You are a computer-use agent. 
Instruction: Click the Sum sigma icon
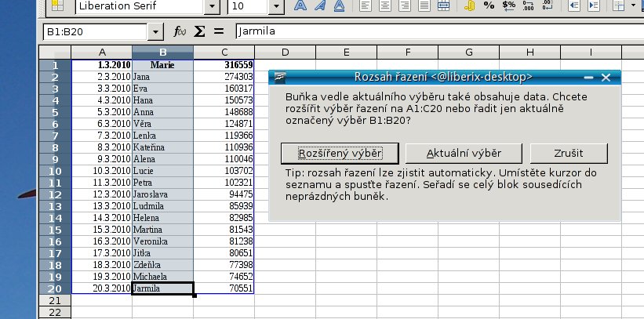[x=199, y=31]
